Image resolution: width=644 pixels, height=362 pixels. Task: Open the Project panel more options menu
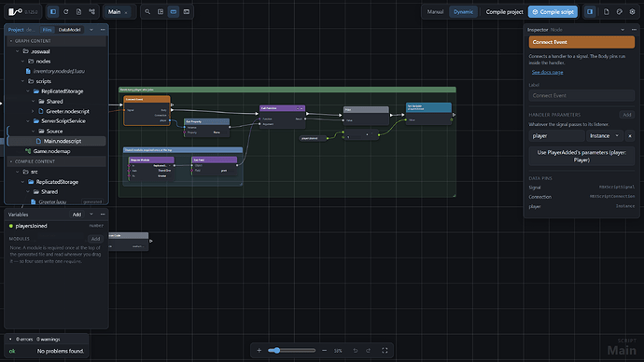[x=103, y=30]
